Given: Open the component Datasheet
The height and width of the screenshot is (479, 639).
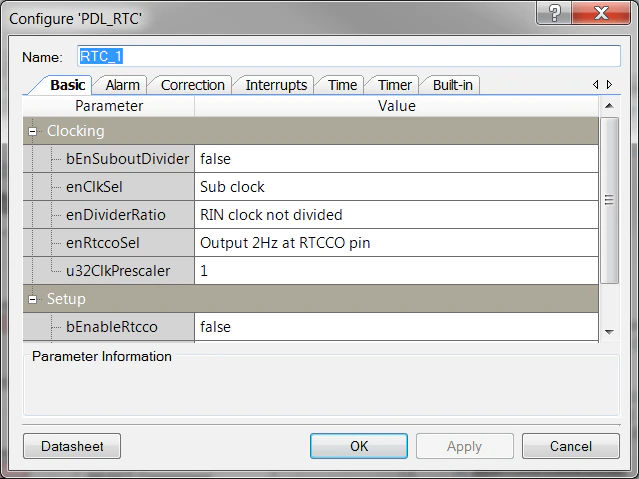Looking at the screenshot, I should tap(71, 446).
